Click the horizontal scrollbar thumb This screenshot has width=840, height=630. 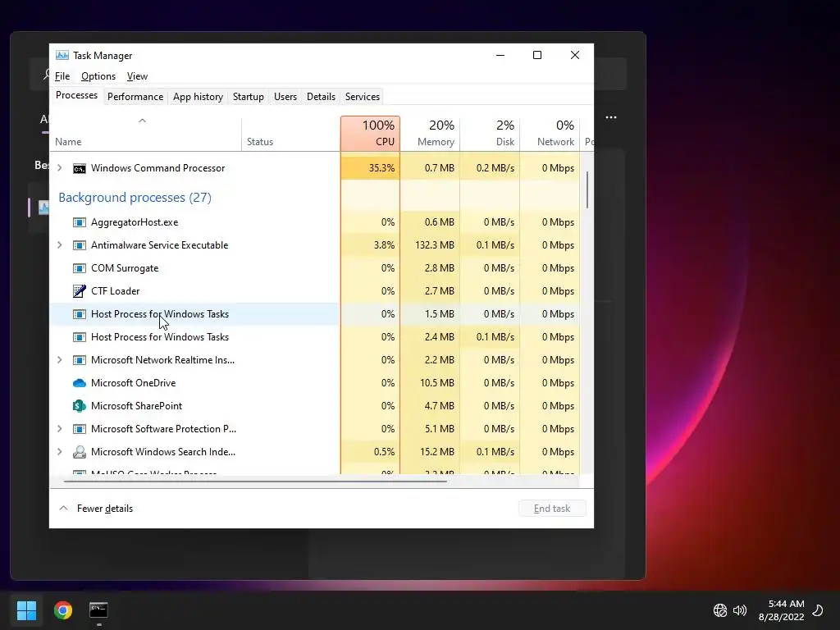[x=255, y=482]
